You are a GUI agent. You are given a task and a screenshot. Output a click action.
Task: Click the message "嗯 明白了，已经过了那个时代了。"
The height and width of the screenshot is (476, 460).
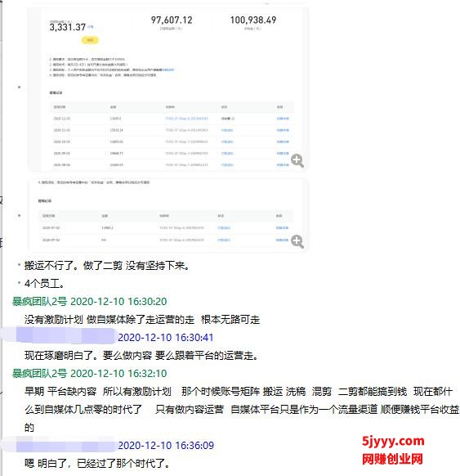point(97,463)
